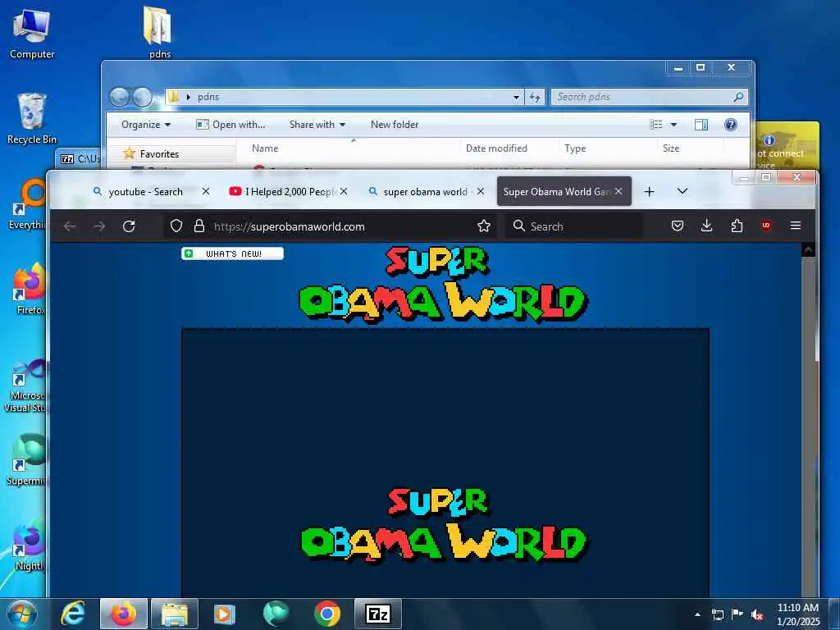Select the Recycle Bin desktop icon
Image resolution: width=840 pixels, height=630 pixels.
pos(32,119)
